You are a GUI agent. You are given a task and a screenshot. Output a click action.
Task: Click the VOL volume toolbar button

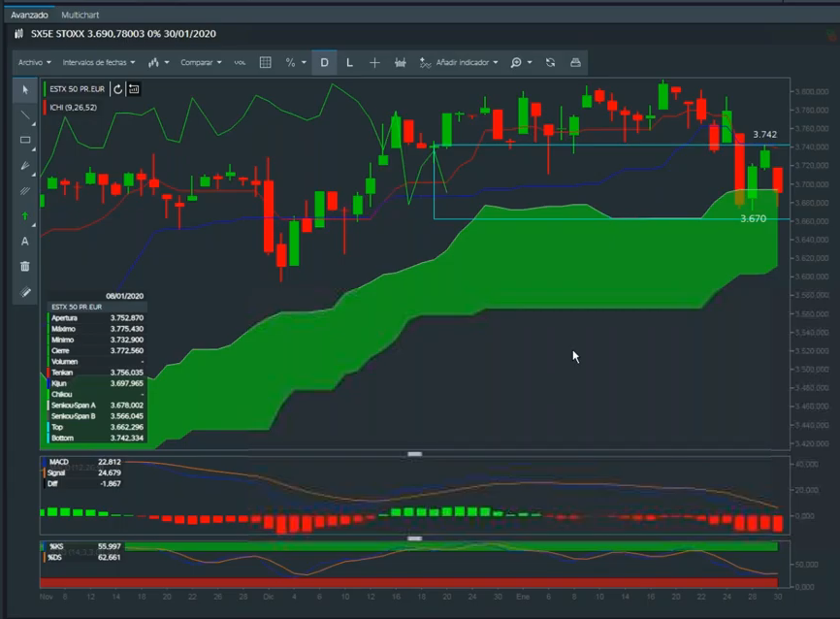[240, 63]
